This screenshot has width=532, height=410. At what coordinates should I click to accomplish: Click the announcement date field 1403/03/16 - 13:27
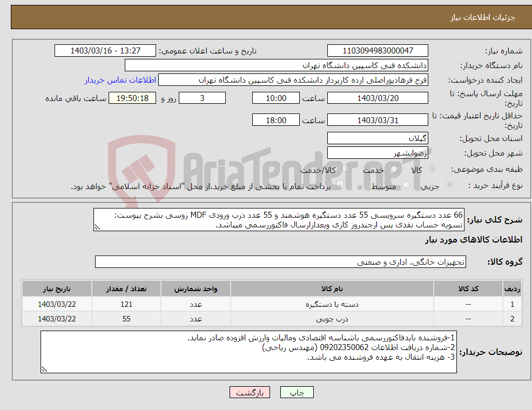click(x=105, y=51)
